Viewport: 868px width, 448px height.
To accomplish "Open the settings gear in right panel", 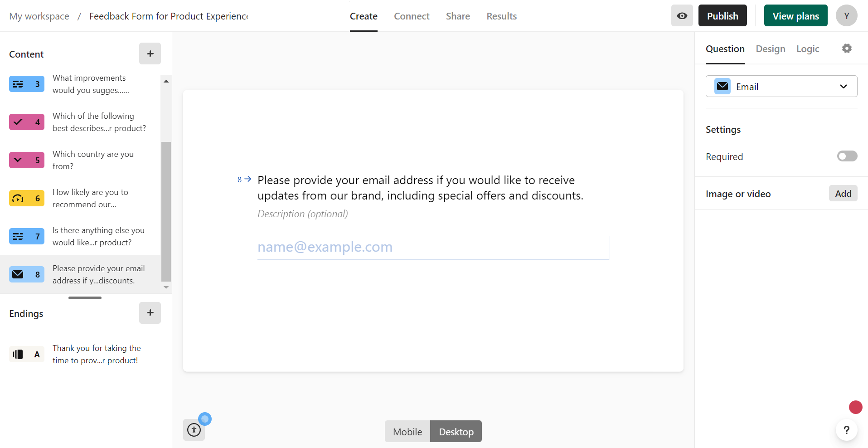I will tap(847, 49).
